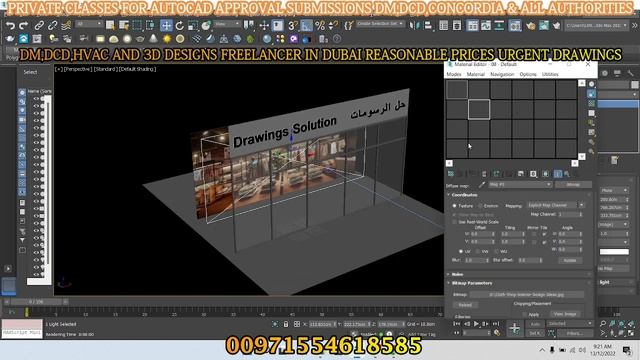640x360 pixels.
Task: Open the selection filter All dropdown
Action: (x=88, y=24)
